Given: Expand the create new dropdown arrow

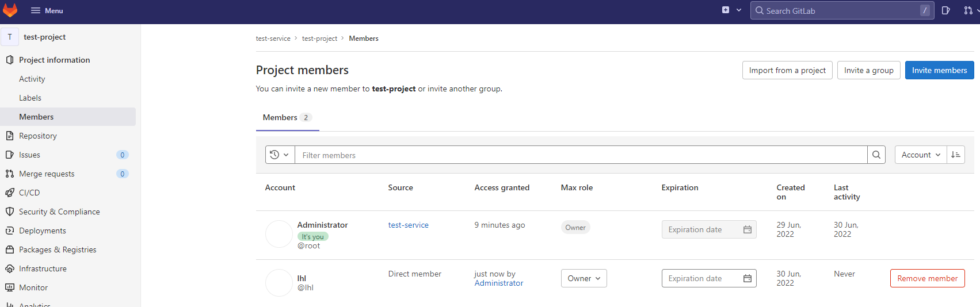Looking at the screenshot, I should click(x=739, y=10).
